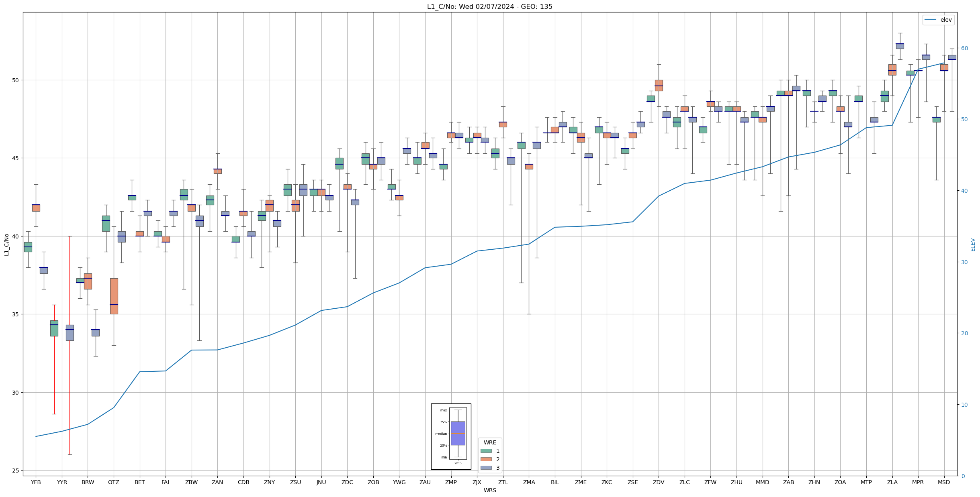Click the 50 tick on left axis
Viewport: 980px width, 497px height.
[16, 80]
